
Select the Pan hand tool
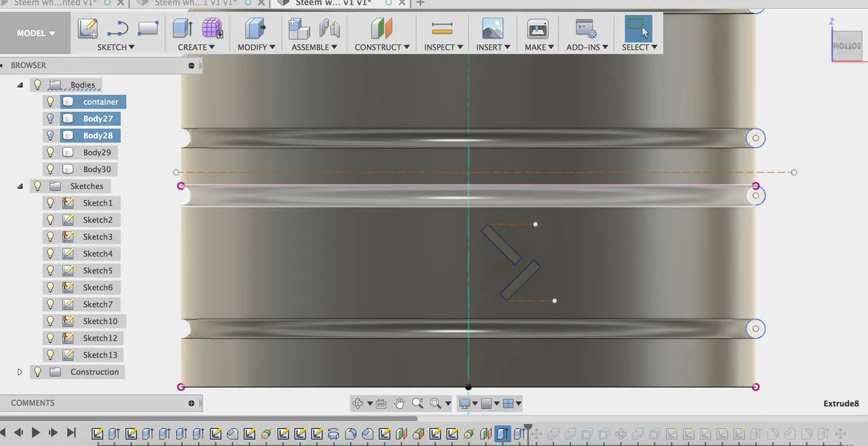pos(399,403)
